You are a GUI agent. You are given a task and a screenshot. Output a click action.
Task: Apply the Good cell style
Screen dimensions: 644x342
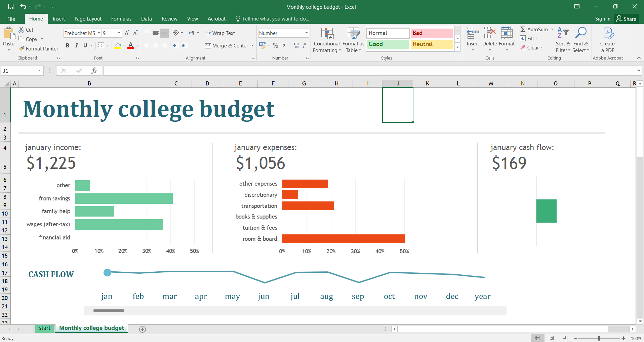click(388, 44)
